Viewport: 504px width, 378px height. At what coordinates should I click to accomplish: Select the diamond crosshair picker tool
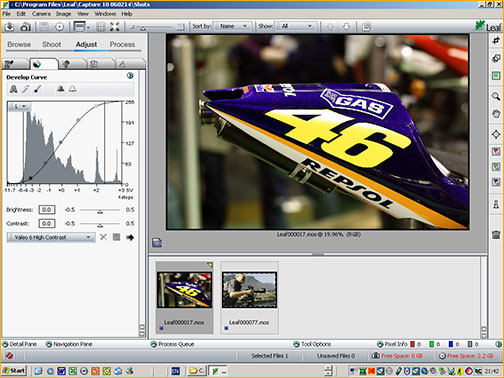pos(496,134)
